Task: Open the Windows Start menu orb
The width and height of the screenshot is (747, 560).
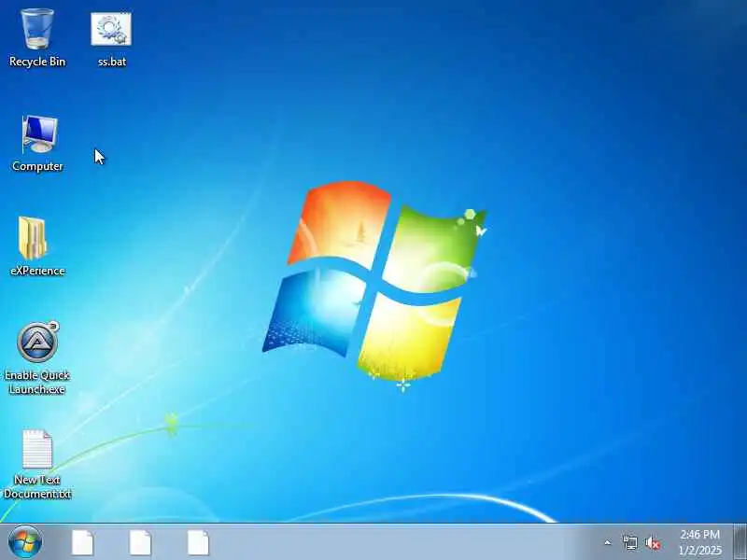Action: pyautogui.click(x=25, y=542)
